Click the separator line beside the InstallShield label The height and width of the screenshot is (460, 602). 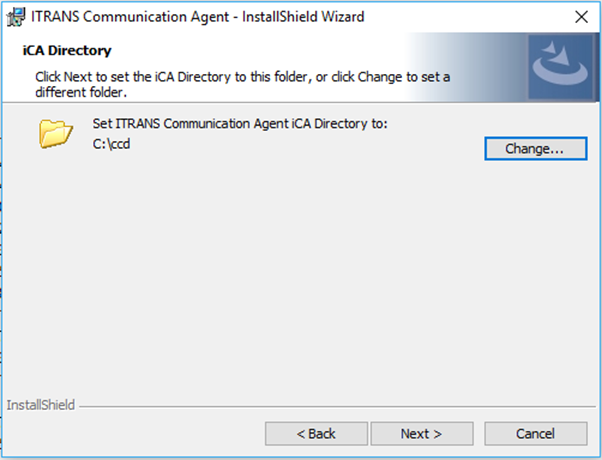pos(330,407)
